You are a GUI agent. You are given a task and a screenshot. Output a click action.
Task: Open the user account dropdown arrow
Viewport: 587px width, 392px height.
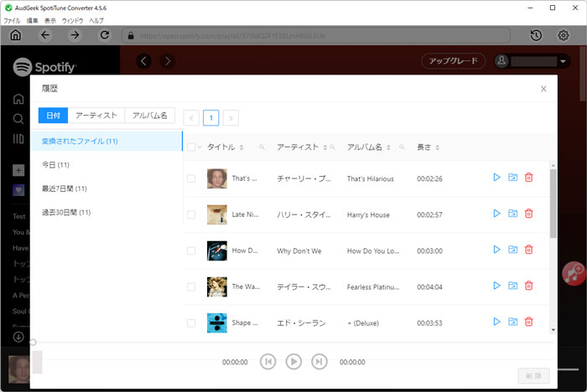[x=563, y=61]
